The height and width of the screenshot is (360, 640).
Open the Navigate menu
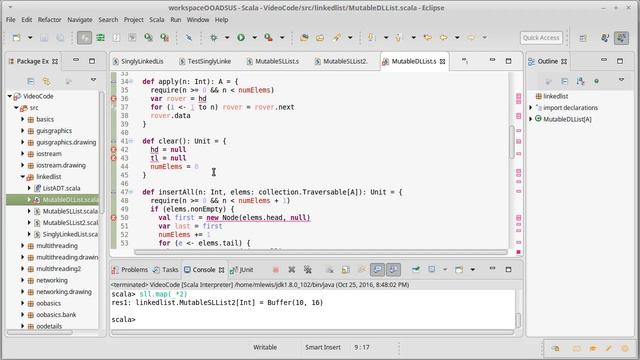tap(80, 20)
